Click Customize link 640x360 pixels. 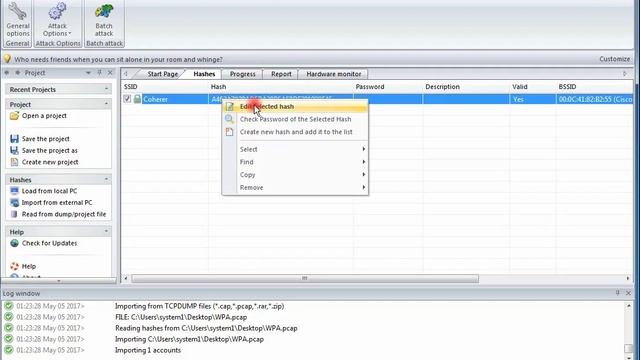tap(614, 59)
